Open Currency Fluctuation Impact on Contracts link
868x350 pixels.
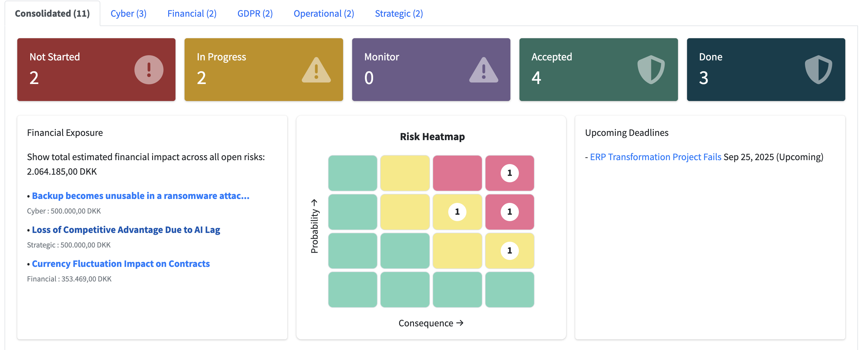point(121,264)
